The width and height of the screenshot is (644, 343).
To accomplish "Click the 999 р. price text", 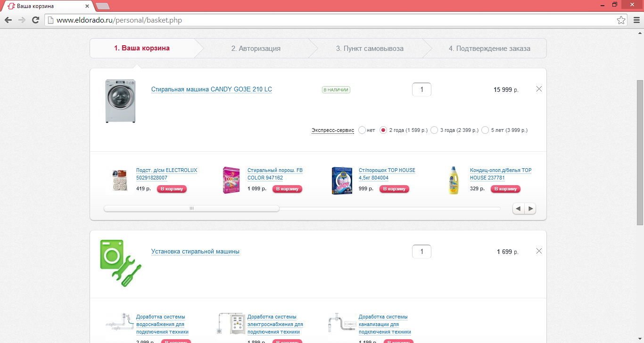I will coord(366,189).
